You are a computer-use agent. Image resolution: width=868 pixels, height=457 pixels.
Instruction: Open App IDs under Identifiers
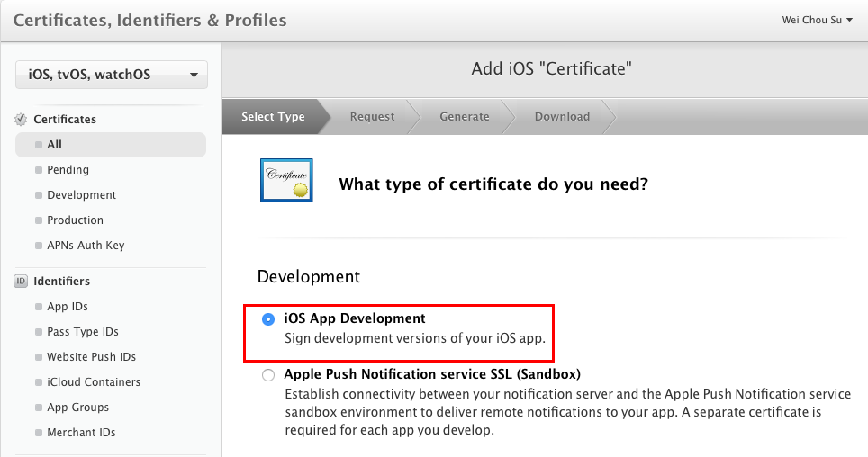pyautogui.click(x=68, y=307)
